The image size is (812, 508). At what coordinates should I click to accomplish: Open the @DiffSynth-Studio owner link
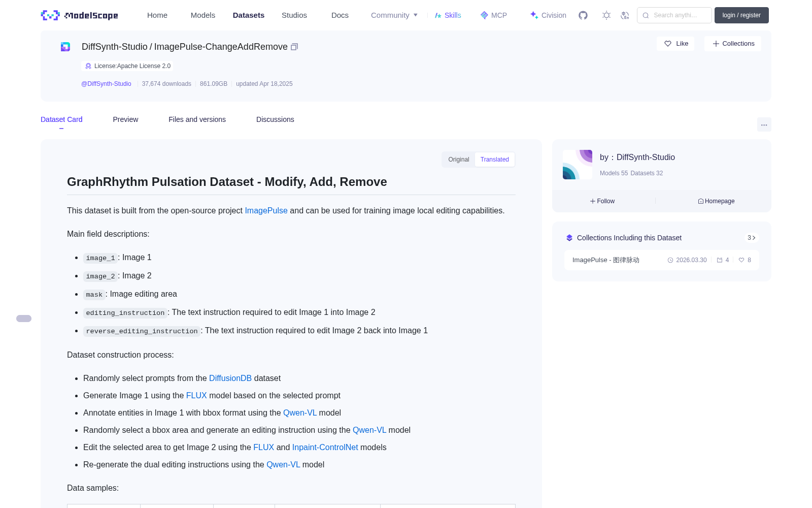pyautogui.click(x=106, y=84)
